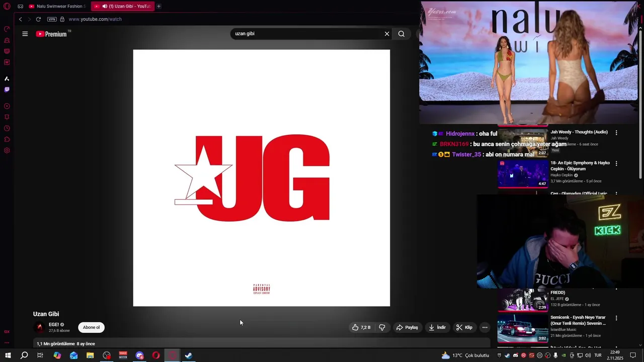The width and height of the screenshot is (644, 362).
Task: Click the YouTube search field
Action: [x=308, y=34]
